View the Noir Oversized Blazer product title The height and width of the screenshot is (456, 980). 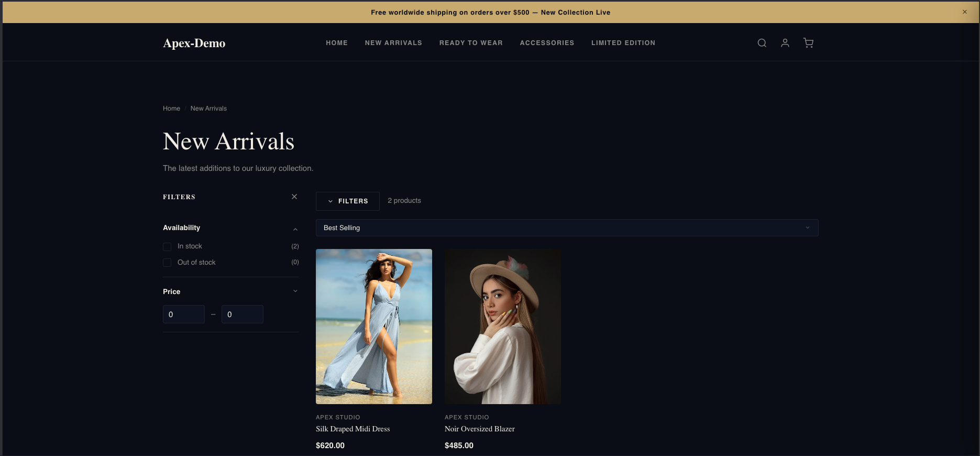[479, 429]
